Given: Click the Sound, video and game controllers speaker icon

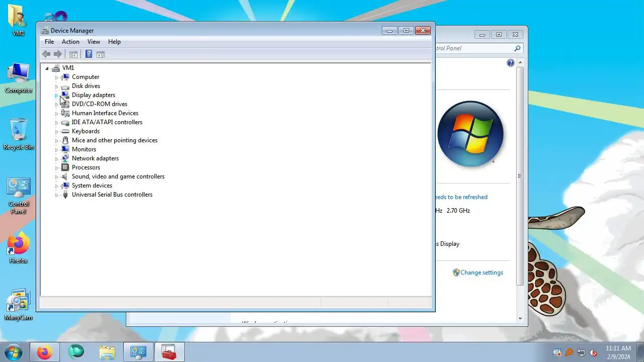Looking at the screenshot, I should [x=65, y=176].
